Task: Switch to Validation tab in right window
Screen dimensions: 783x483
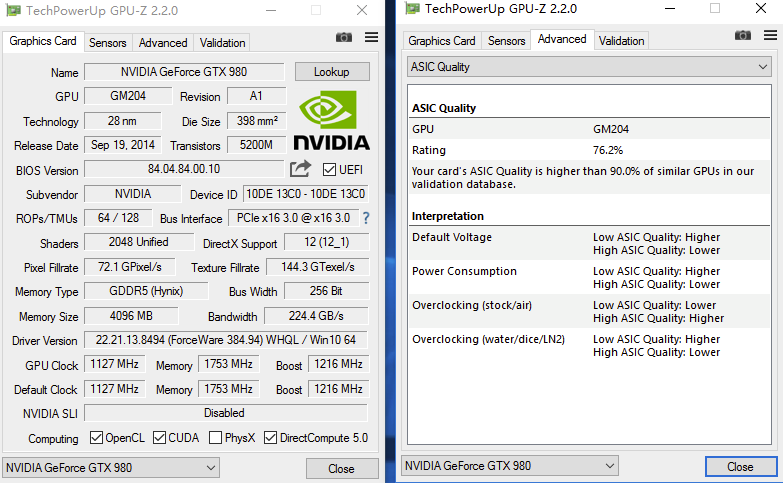Action: [621, 41]
